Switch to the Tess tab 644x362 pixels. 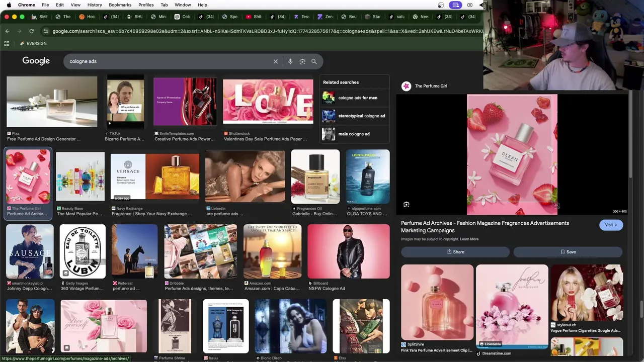(x=301, y=17)
